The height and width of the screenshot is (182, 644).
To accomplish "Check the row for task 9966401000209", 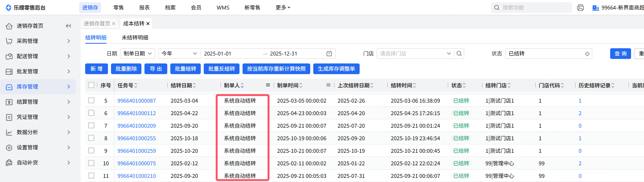I will point(91,125).
